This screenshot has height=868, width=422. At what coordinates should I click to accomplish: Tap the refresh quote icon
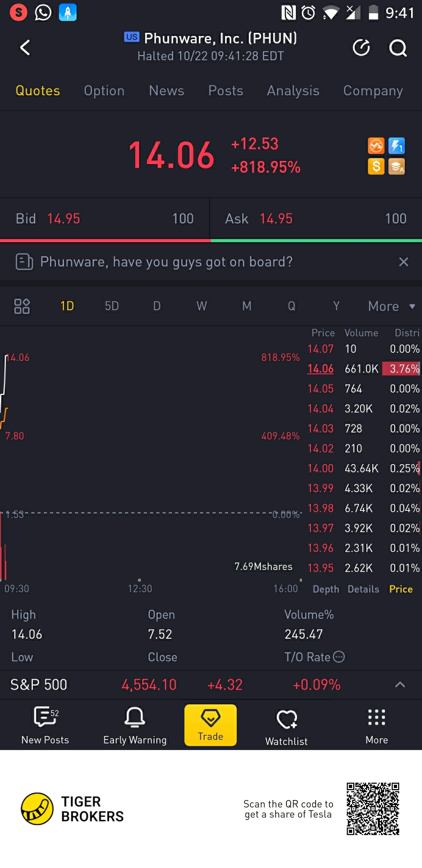point(361,48)
